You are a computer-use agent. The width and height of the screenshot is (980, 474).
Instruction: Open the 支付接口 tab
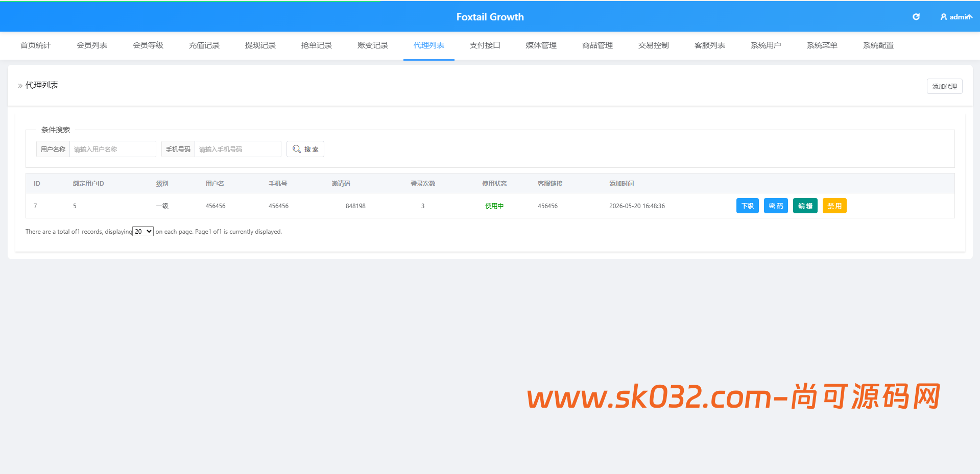[x=485, y=45]
